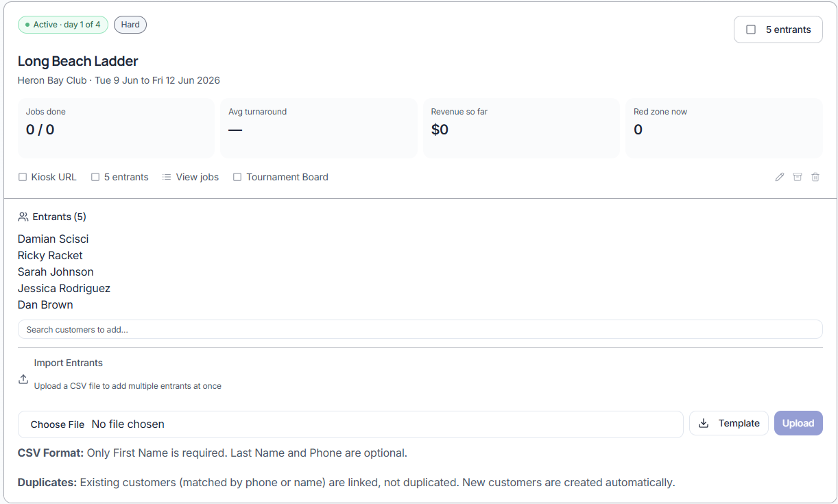
Task: Click the Heron Bay Club date line
Action: (x=119, y=80)
